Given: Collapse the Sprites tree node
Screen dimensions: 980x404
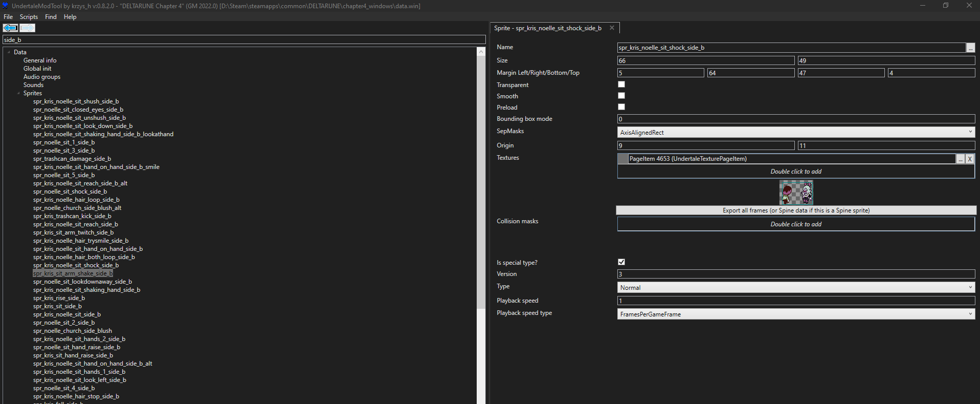Looking at the screenshot, I should [18, 93].
